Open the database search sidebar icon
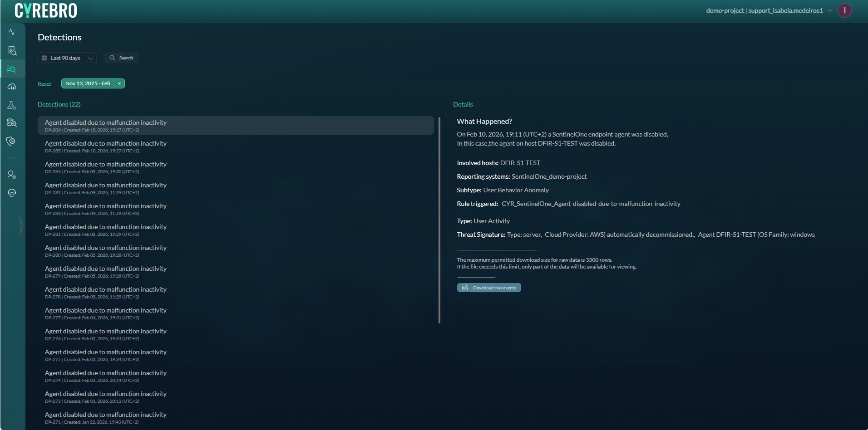This screenshot has height=430, width=868. (12, 123)
